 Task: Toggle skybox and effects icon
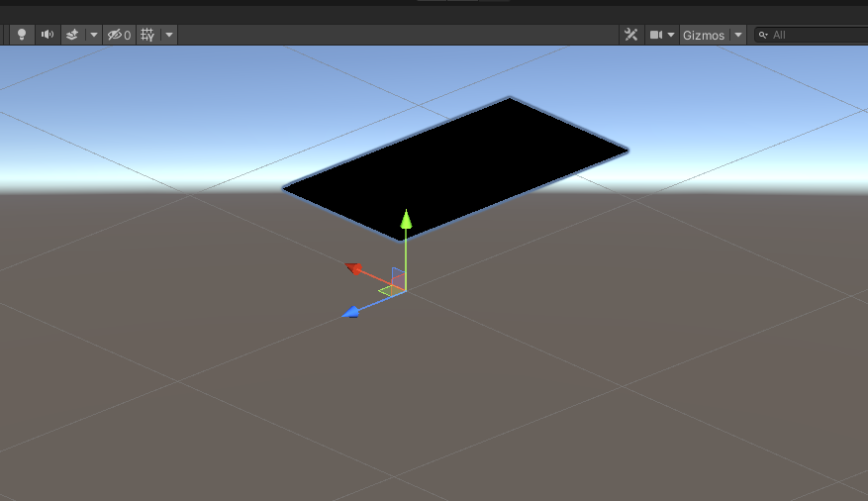pyautogui.click(x=72, y=35)
